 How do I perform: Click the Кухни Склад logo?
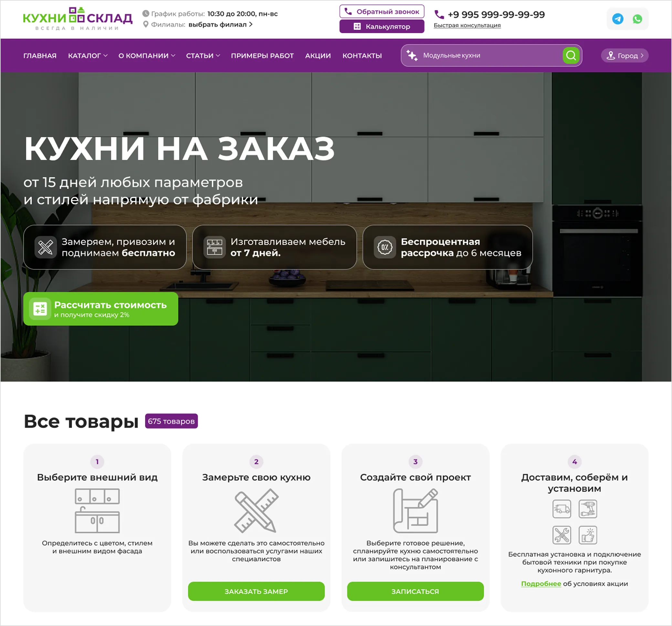click(78, 19)
